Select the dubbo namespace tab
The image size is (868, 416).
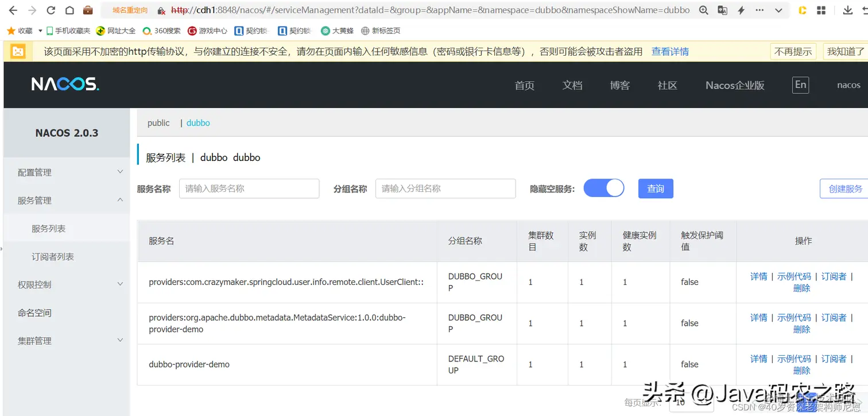(198, 123)
